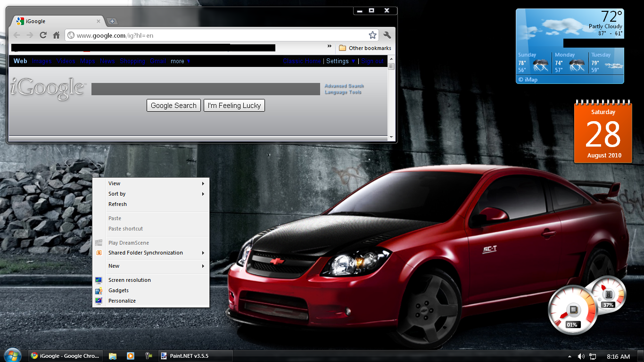This screenshot has height=362, width=644.
Task: Open the Settings dropdown on the iGoogle page
Action: click(338, 61)
